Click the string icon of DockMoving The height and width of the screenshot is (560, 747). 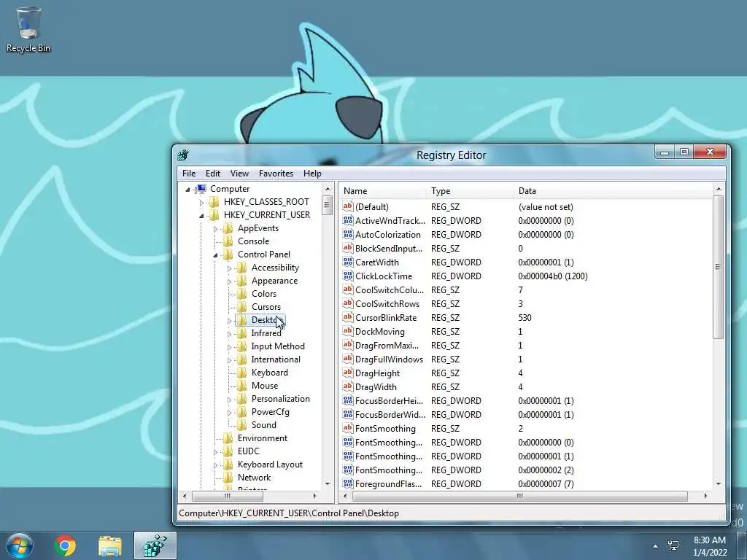[348, 331]
